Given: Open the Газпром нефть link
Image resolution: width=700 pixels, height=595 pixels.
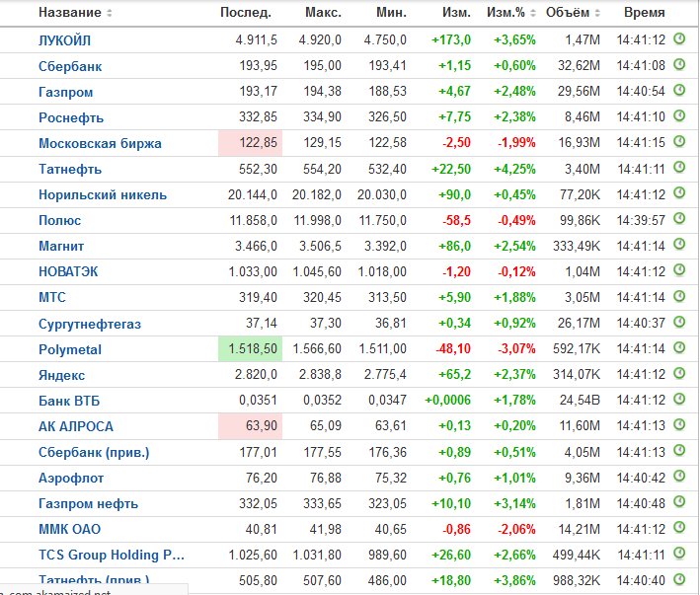Looking at the screenshot, I should click(x=89, y=504).
